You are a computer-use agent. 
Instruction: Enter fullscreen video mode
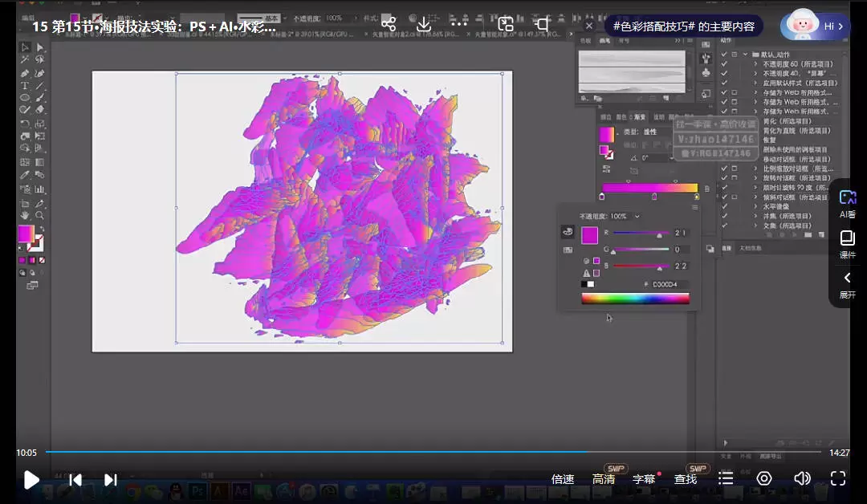(838, 479)
